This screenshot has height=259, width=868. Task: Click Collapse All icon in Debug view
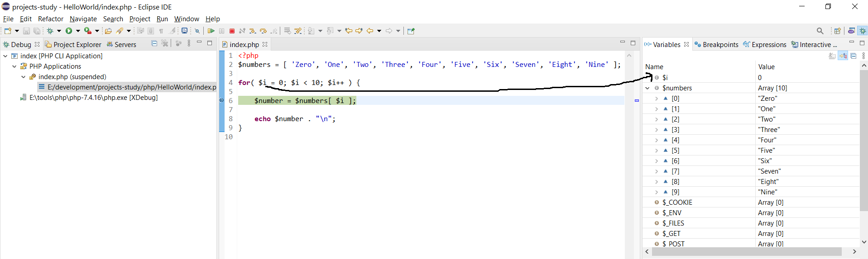coord(154,43)
